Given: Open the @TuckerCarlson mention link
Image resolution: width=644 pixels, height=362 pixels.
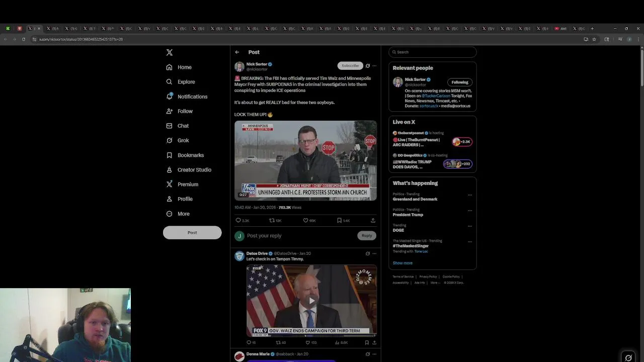Looking at the screenshot, I should [x=436, y=96].
